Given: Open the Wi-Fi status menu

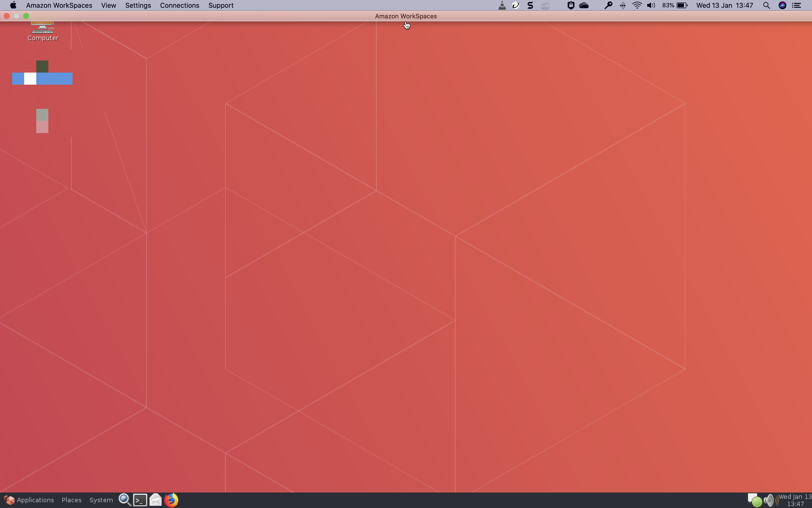Looking at the screenshot, I should coord(637,5).
